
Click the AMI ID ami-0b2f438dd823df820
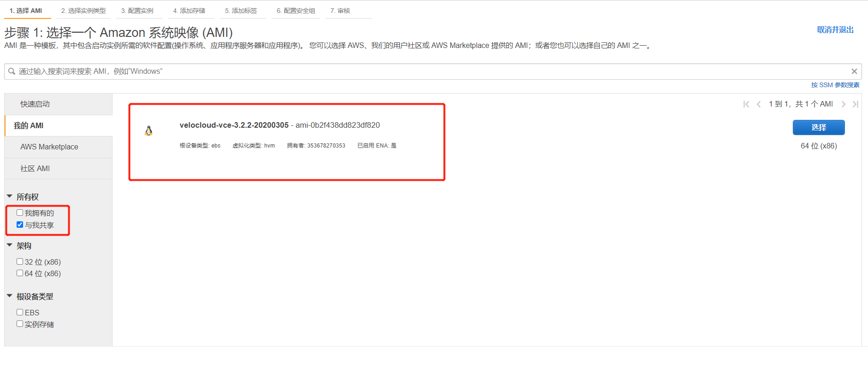pyautogui.click(x=338, y=125)
